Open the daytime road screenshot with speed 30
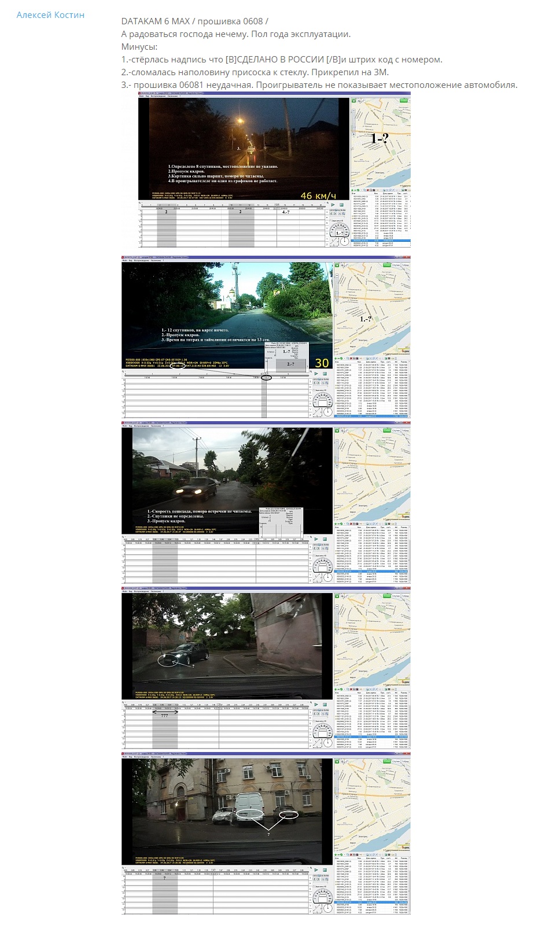The height and width of the screenshot is (951, 560). (x=266, y=337)
